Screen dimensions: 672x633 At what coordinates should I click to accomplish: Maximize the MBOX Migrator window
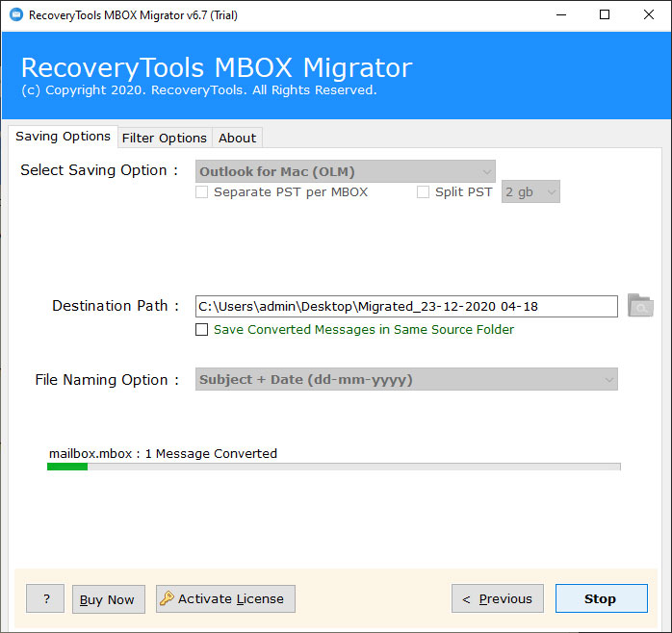605,15
